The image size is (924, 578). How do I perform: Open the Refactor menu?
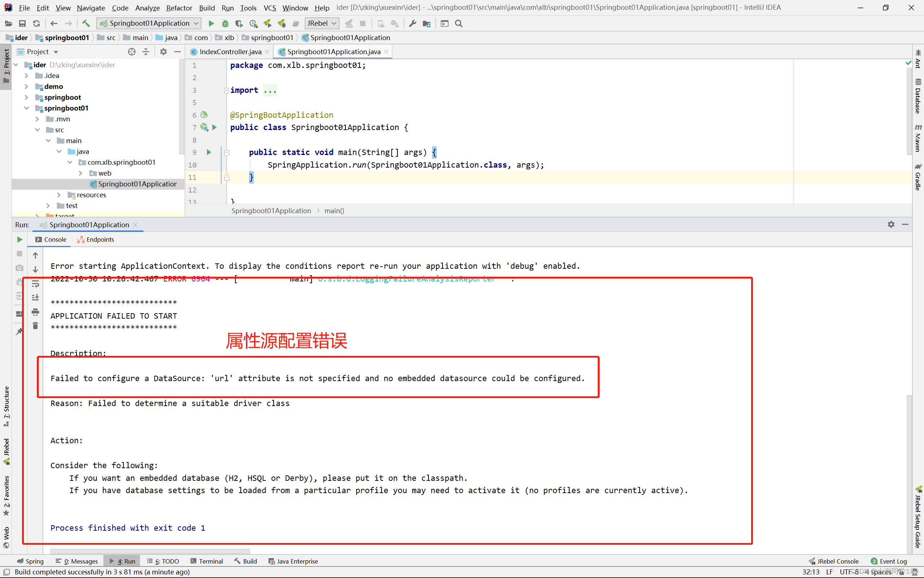point(179,8)
